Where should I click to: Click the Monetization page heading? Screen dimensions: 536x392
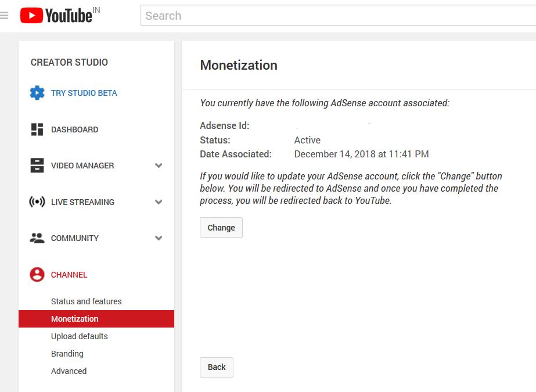point(239,65)
